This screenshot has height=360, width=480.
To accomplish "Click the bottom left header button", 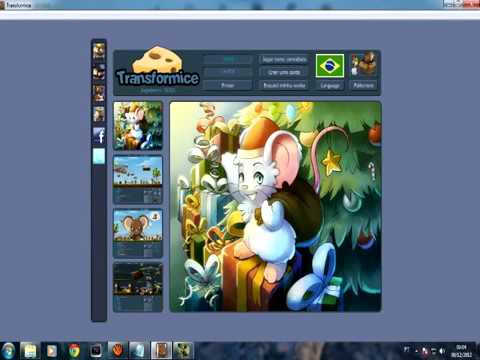I will click(228, 85).
